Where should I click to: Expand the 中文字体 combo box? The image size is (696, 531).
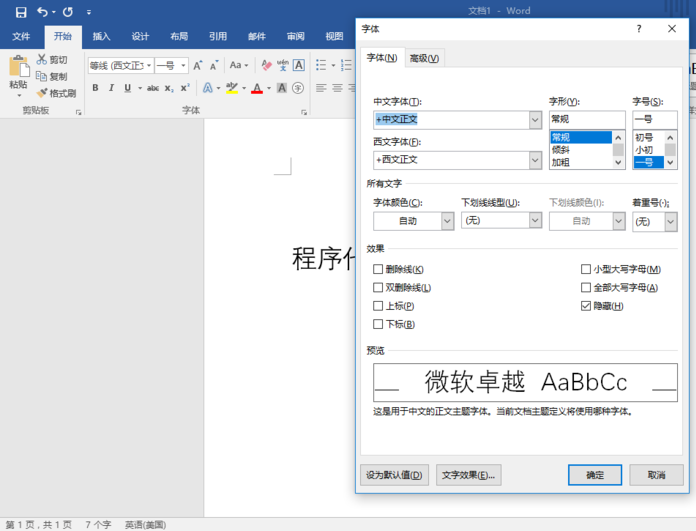(x=535, y=120)
